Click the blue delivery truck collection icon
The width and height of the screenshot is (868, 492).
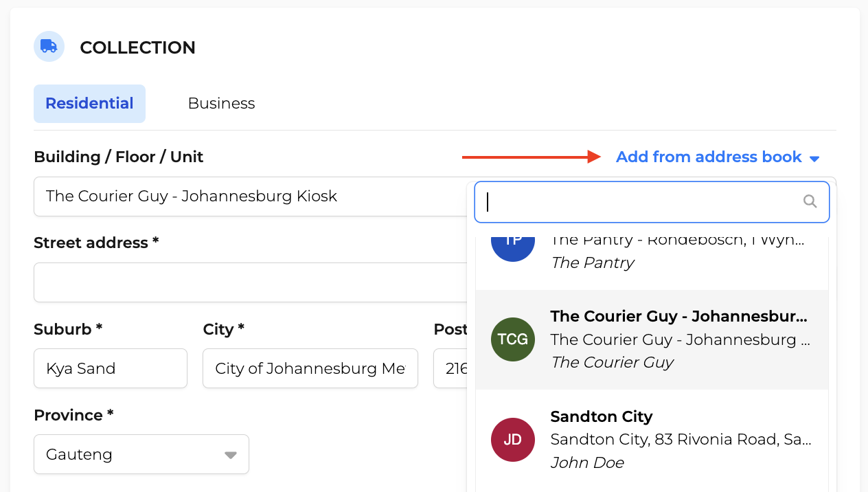[49, 47]
